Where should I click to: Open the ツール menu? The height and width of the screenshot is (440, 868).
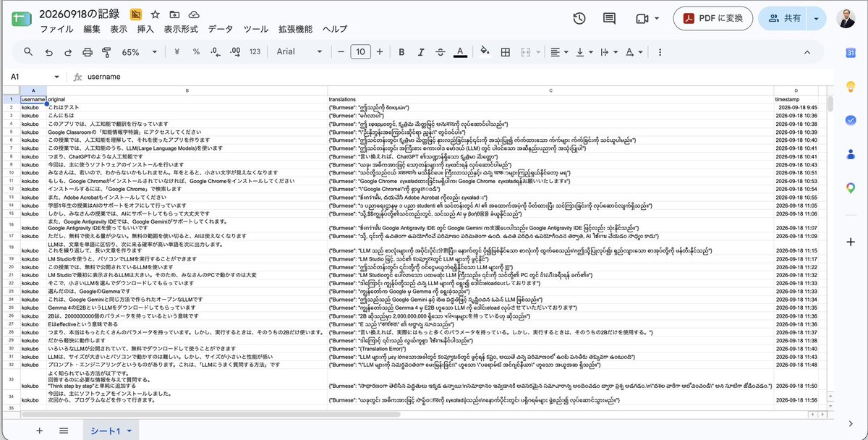256,30
